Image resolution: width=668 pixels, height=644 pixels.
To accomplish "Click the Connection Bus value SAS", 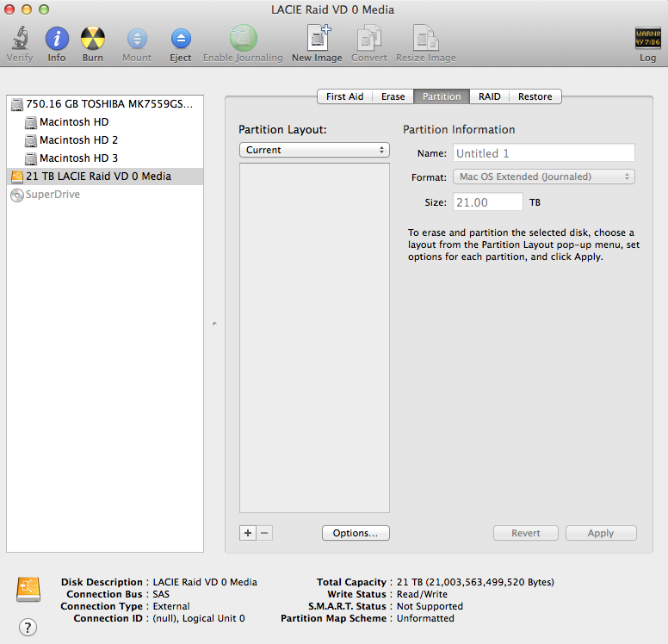I will pos(161,594).
